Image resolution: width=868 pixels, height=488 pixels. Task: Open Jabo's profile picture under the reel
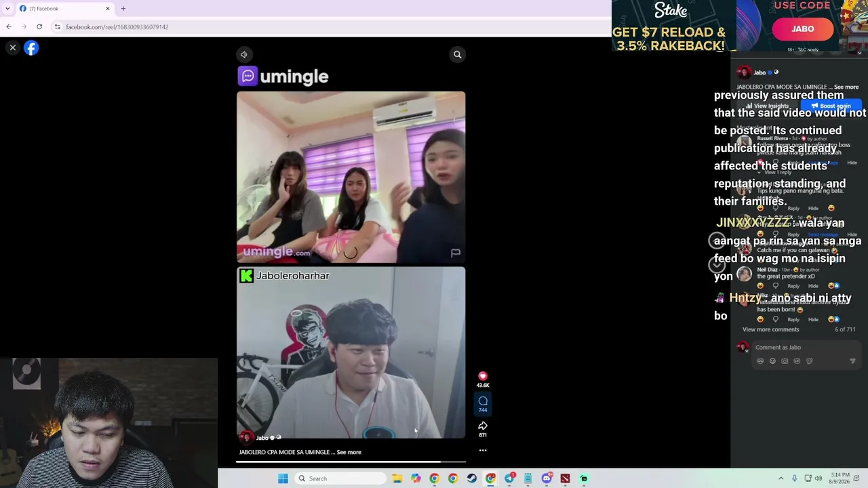tap(246, 437)
